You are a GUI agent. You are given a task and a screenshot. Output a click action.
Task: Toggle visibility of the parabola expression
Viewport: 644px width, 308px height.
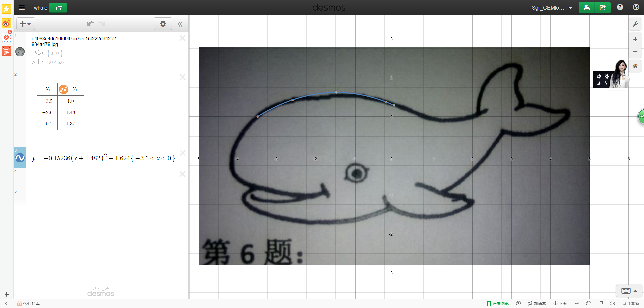pyautogui.click(x=20, y=158)
